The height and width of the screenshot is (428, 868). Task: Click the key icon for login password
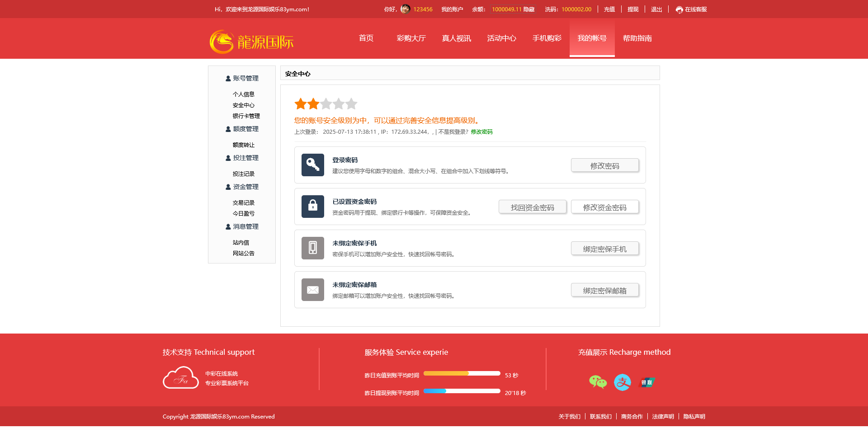[x=313, y=165]
